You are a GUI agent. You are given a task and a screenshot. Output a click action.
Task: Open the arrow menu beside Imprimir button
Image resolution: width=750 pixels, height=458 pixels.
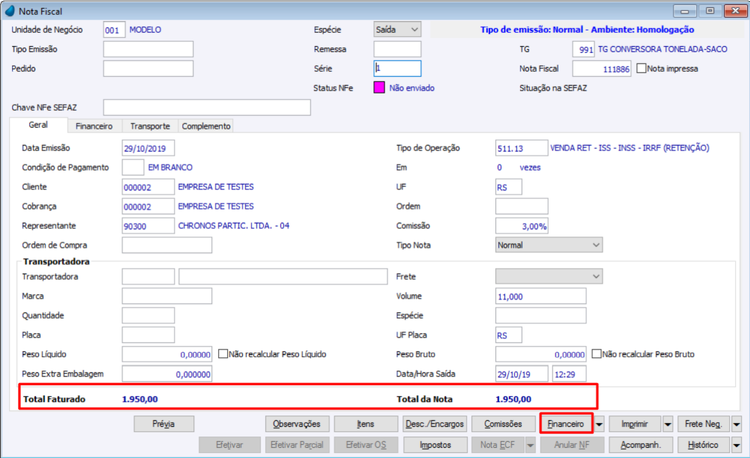(668, 424)
